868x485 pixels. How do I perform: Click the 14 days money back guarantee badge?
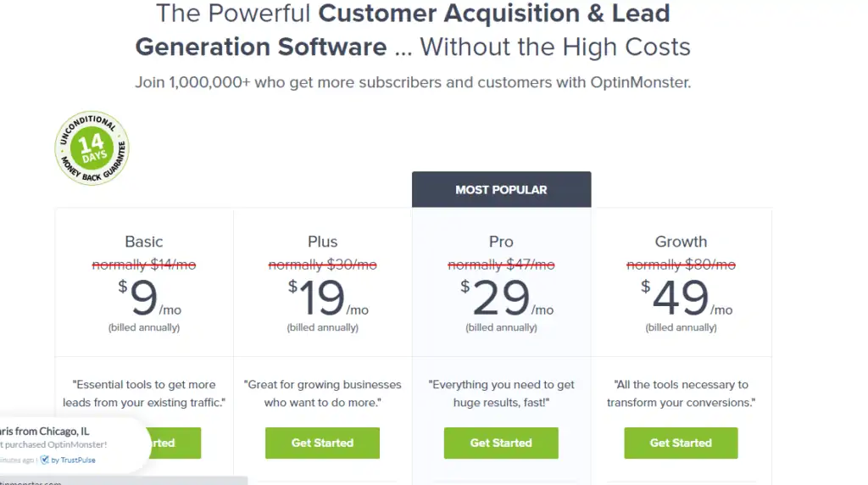pos(92,148)
